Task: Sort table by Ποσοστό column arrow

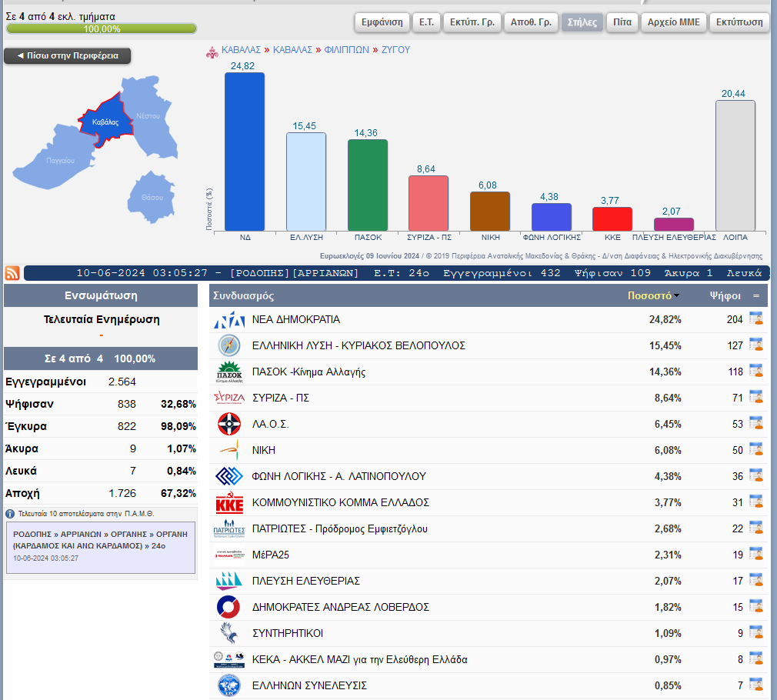Action: point(676,296)
